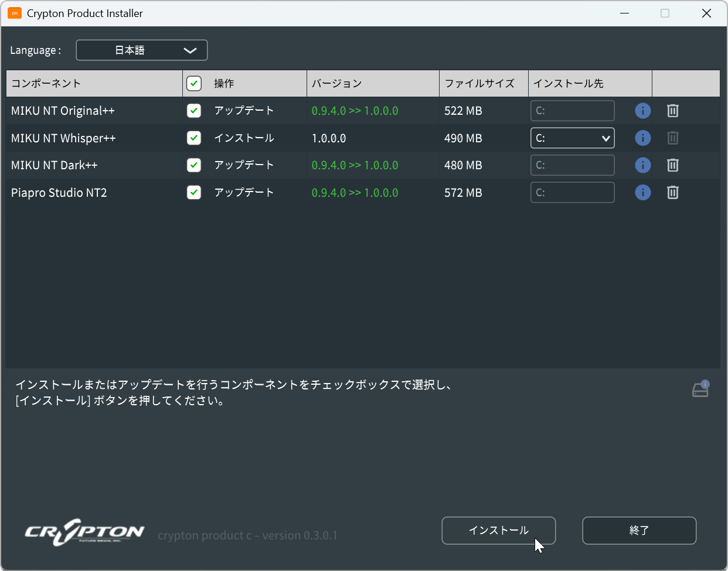Toggle the select-all checkbox in the header
The image size is (728, 571).
click(194, 83)
